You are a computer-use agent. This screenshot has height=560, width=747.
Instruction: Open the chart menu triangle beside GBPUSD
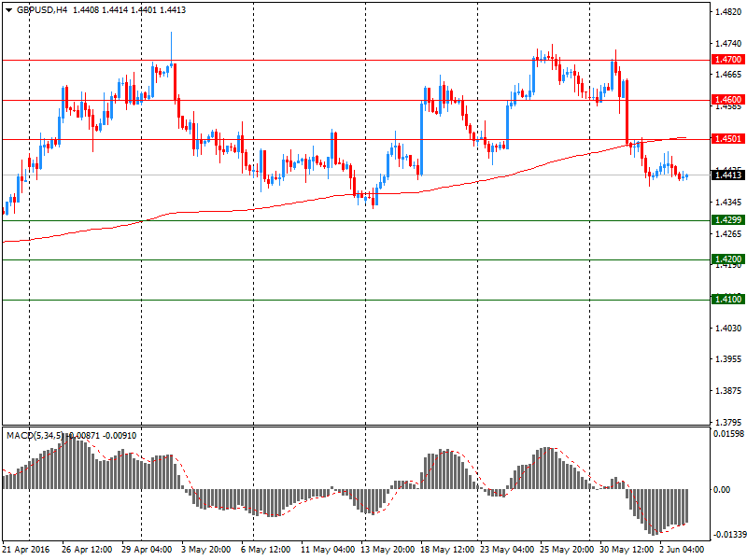[x=8, y=10]
